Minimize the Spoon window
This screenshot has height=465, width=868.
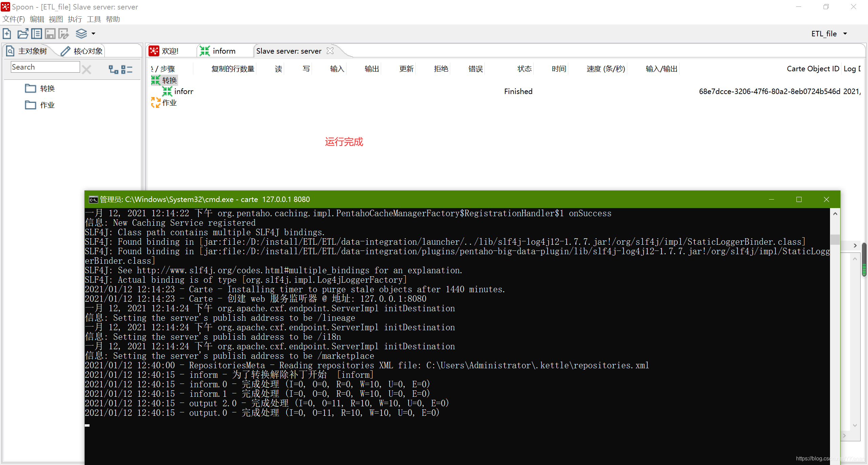point(798,7)
